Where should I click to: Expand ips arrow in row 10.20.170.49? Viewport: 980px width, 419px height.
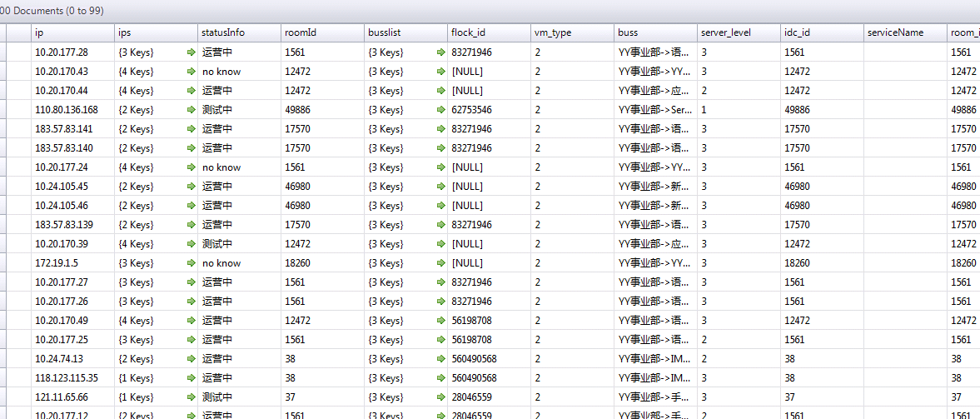192,321
